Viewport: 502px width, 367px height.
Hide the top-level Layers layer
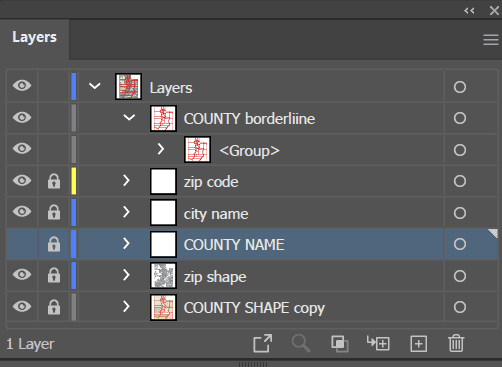(22, 86)
